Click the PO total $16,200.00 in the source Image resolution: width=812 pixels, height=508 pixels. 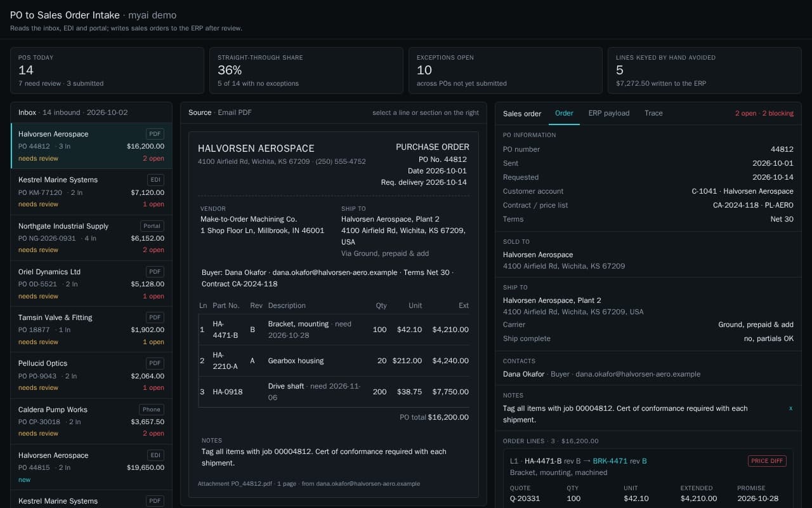434,417
